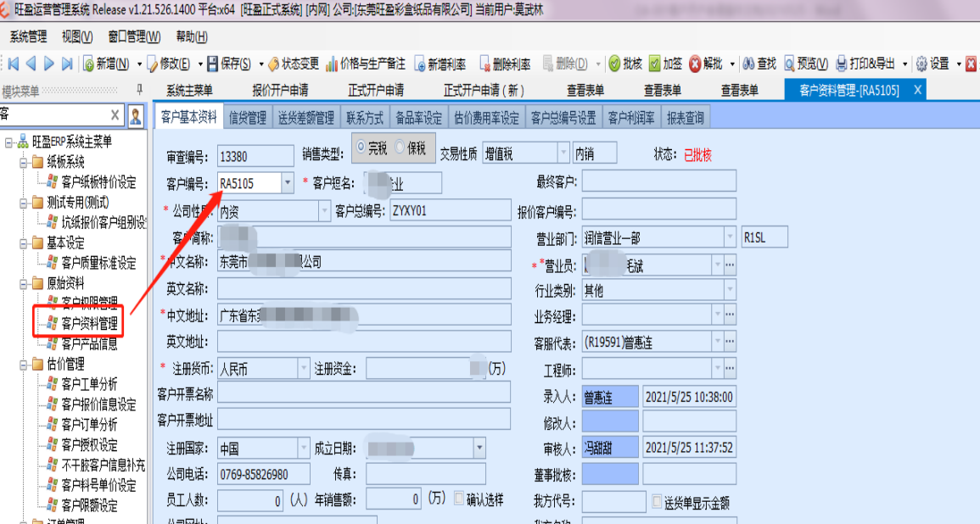980x524 pixels.
Task: Open 客户资料管理 in the tree
Action: pos(89,324)
